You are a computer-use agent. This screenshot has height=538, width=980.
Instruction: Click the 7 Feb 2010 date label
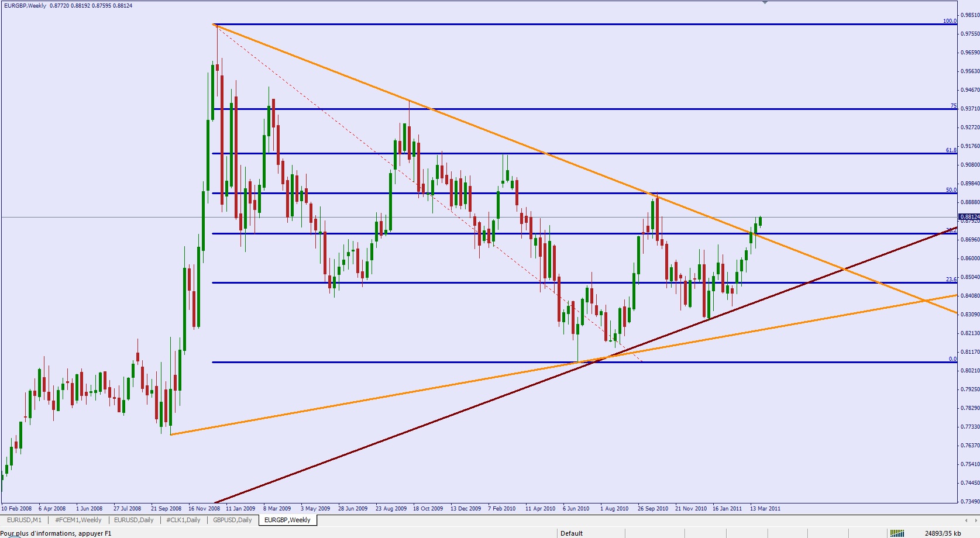[502, 509]
